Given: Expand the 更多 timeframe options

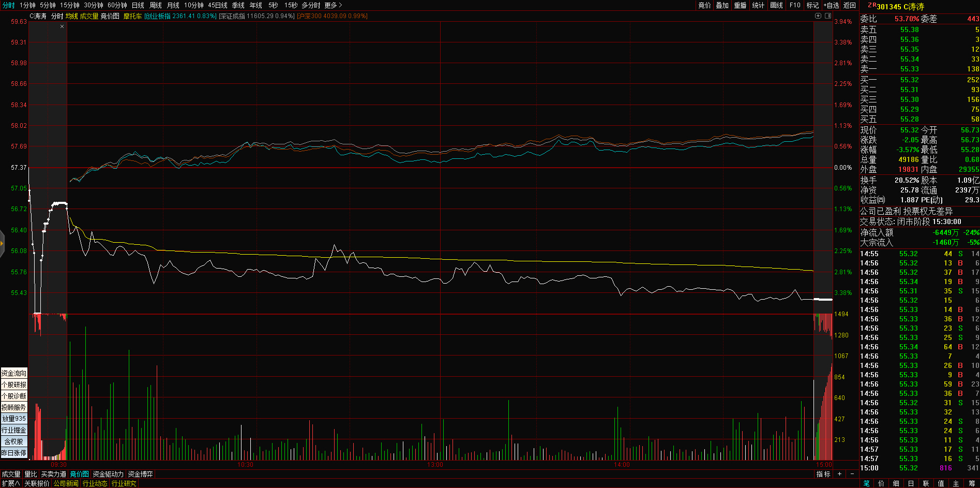Looking at the screenshot, I should (x=333, y=5).
